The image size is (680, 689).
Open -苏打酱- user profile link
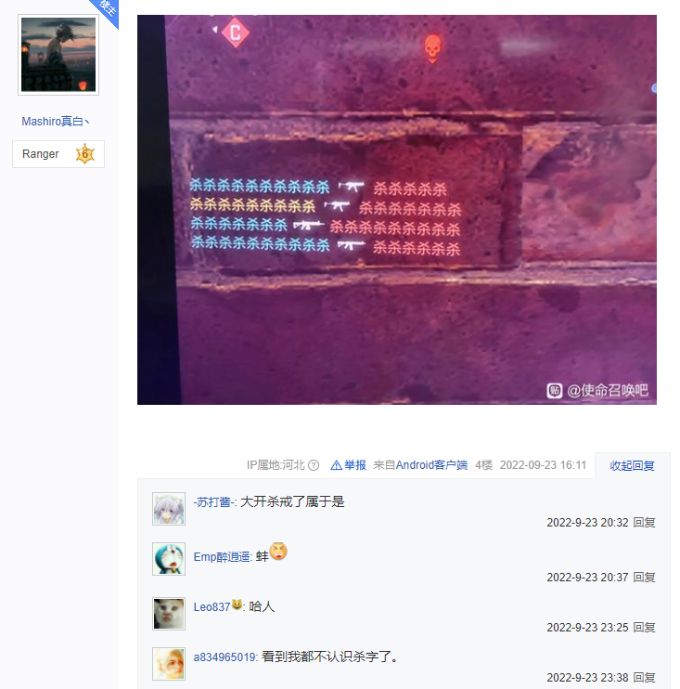[214, 502]
